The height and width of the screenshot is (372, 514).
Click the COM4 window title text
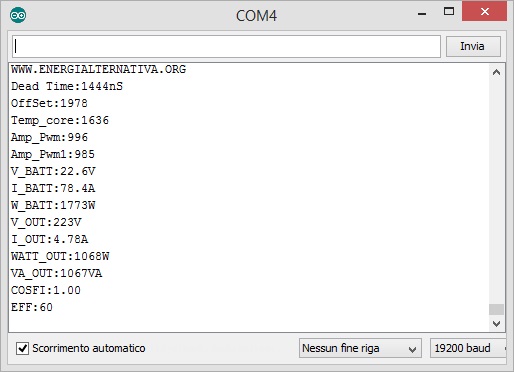click(256, 16)
